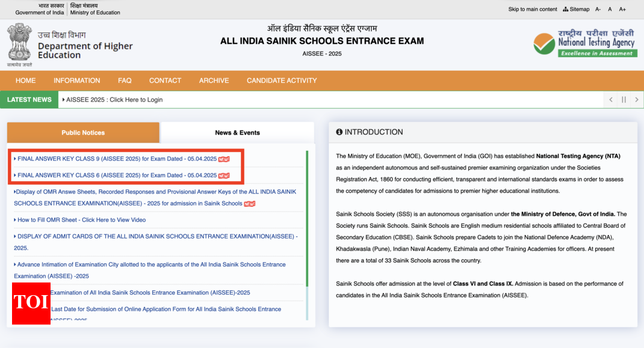Decrease font size with A- button
644x348 pixels.
[598, 9]
